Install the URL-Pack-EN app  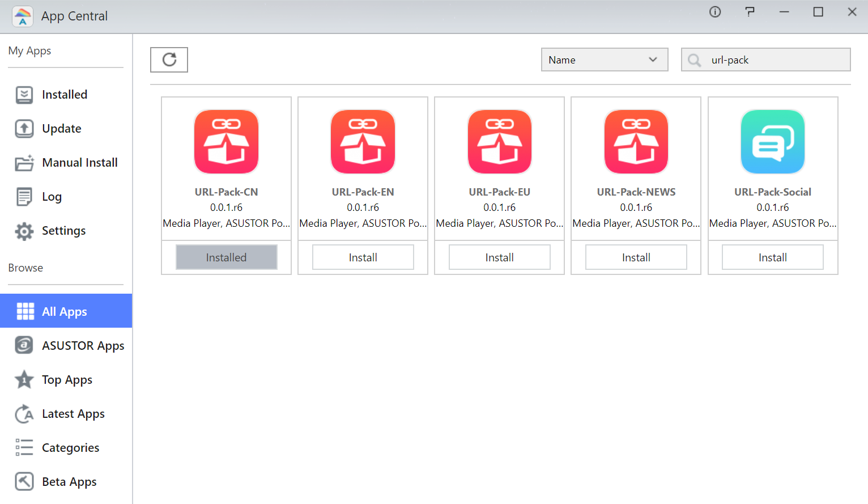coord(363,257)
